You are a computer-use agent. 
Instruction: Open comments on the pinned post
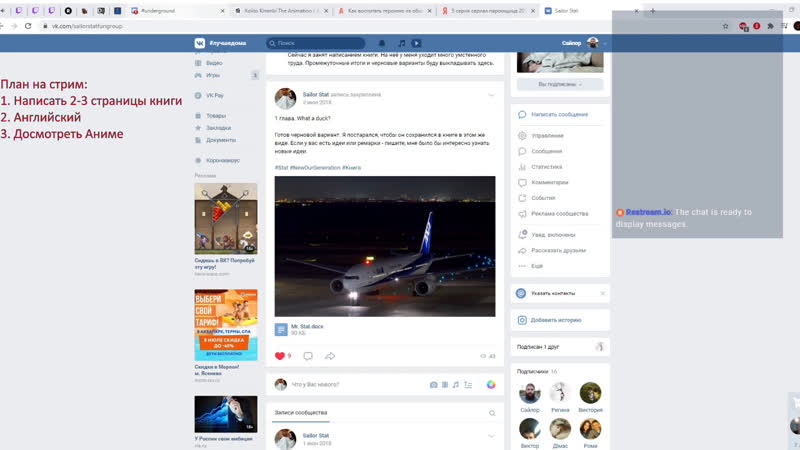(308, 356)
